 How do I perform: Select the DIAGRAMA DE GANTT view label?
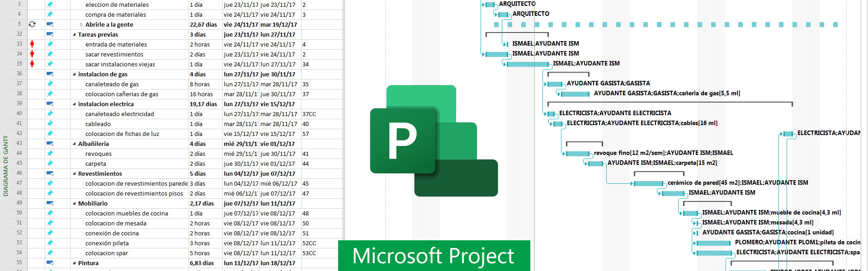[x=6, y=166]
